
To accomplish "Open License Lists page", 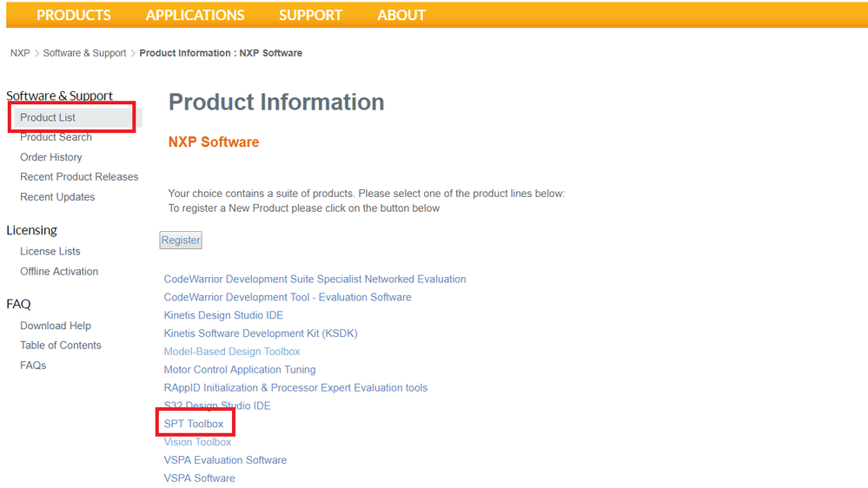I will (50, 252).
